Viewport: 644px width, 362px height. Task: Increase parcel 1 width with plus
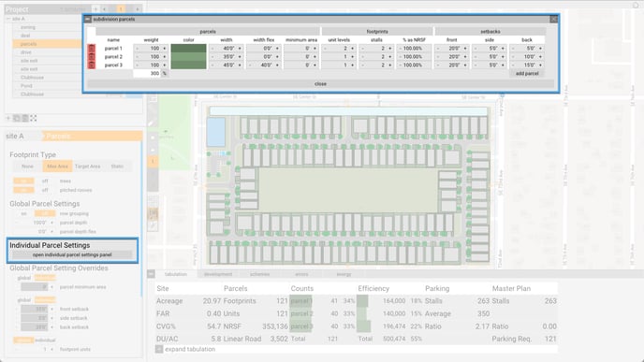pyautogui.click(x=240, y=49)
